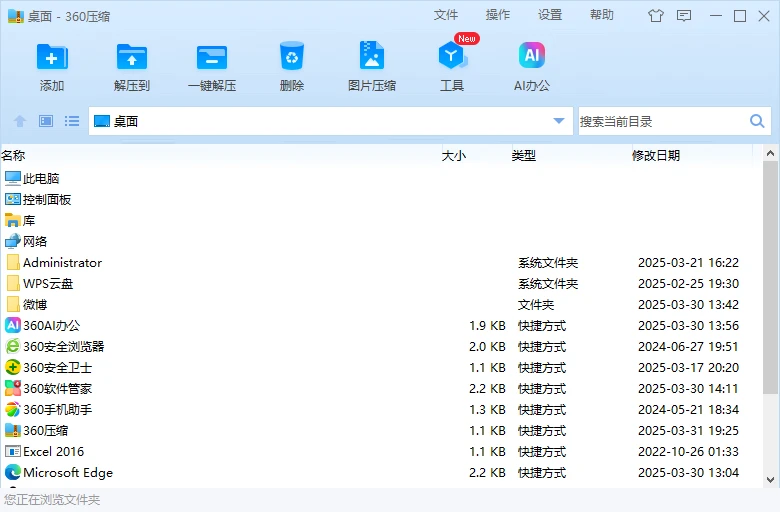Click the 1.9 KB size cell
780x512 pixels.
[x=487, y=325]
